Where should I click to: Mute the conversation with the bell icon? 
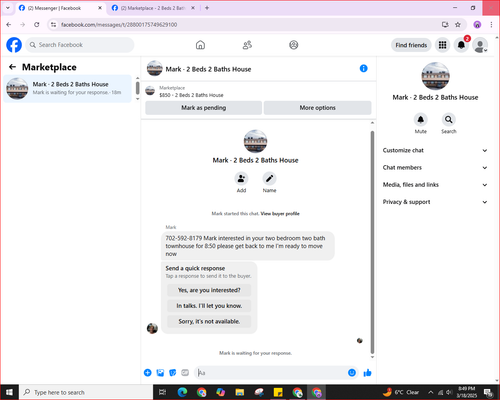coord(421,119)
